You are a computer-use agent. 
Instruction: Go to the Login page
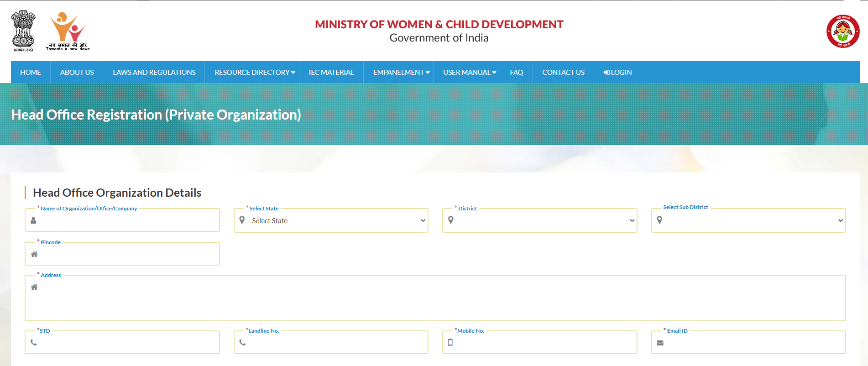(617, 73)
